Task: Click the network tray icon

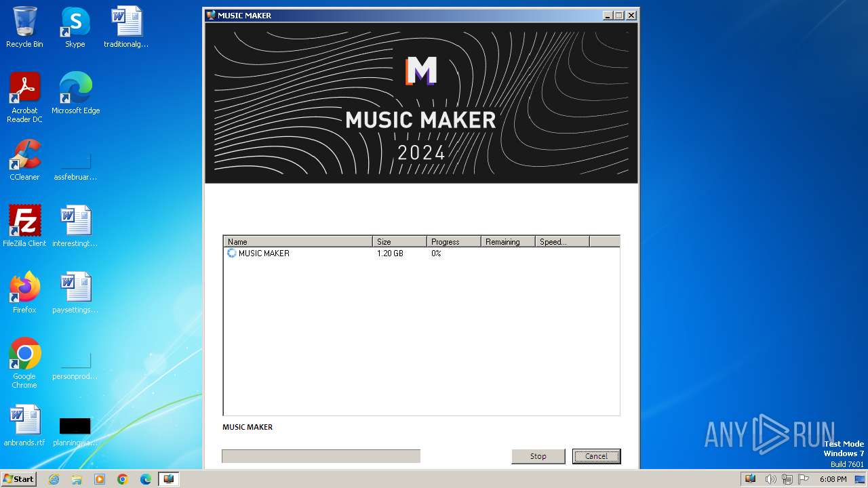Action: (x=787, y=479)
